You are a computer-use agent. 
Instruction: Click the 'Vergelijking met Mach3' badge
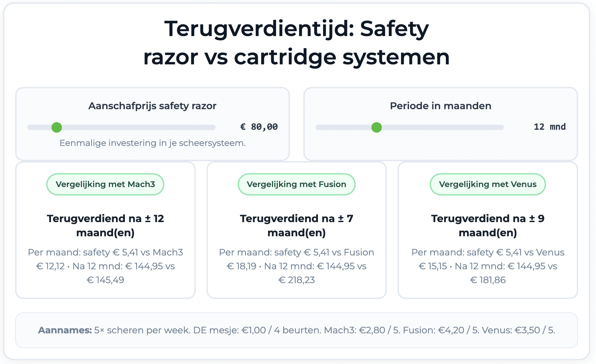click(x=105, y=184)
